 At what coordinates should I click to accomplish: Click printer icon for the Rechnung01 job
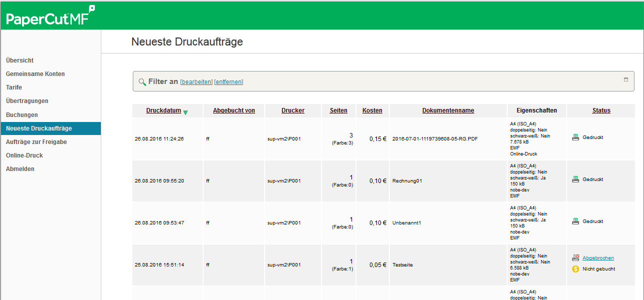click(576, 179)
